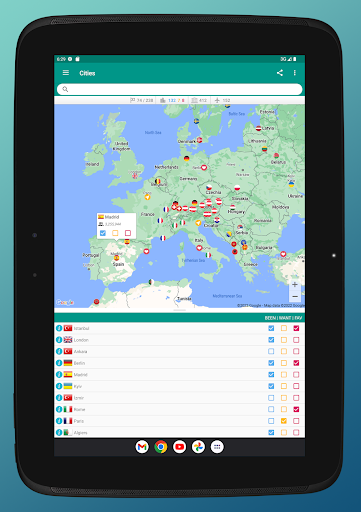This screenshot has height=512, width=361.
Task: Zoom in the map with plus button
Action: (295, 285)
